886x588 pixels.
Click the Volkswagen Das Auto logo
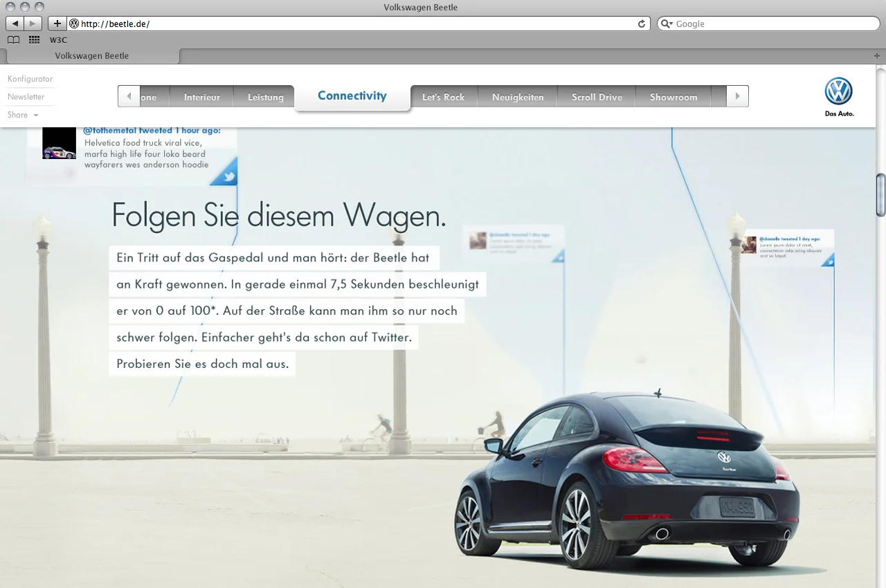click(839, 97)
